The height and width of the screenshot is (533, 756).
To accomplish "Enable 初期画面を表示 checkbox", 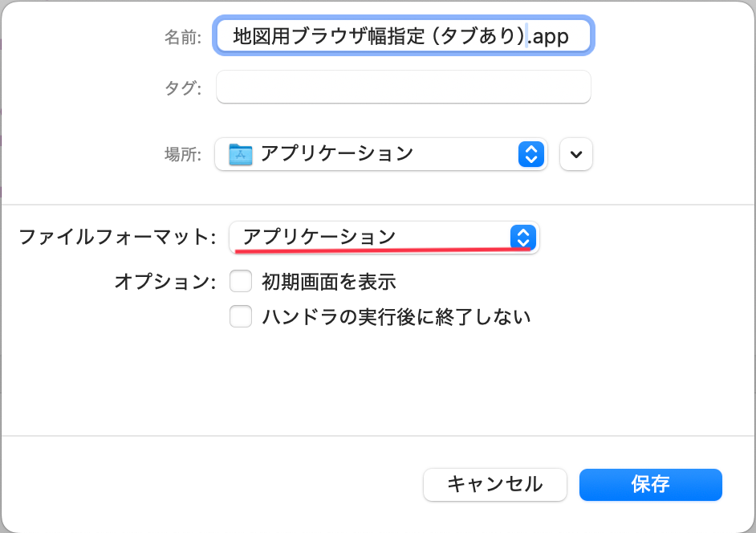I will tap(241, 282).
